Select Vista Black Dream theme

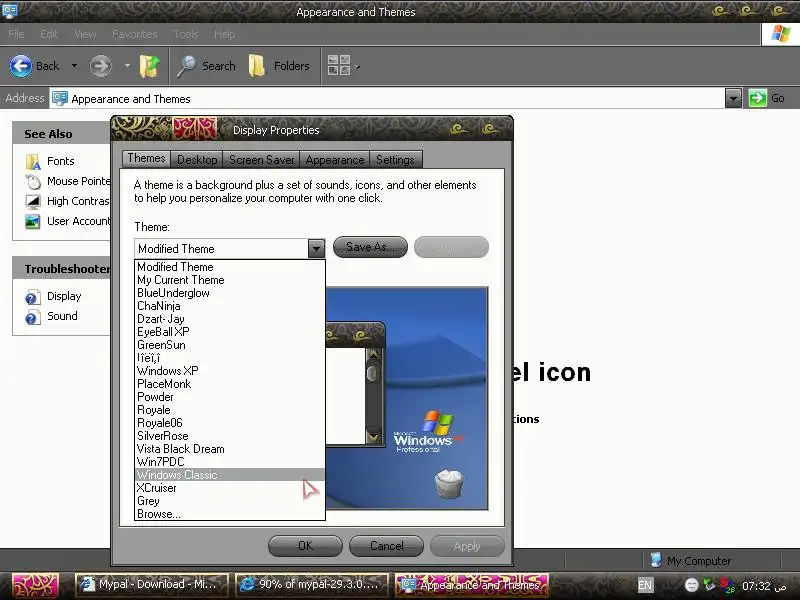pos(230,449)
